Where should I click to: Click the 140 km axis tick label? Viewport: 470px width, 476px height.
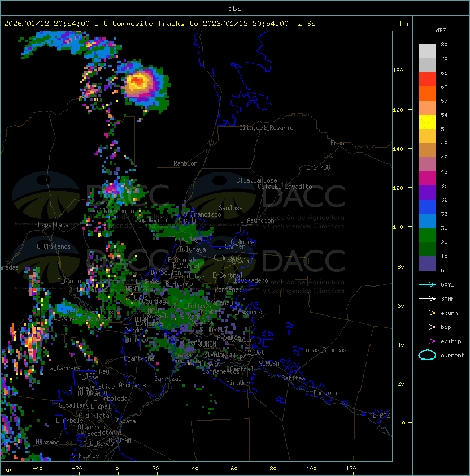pos(398,149)
